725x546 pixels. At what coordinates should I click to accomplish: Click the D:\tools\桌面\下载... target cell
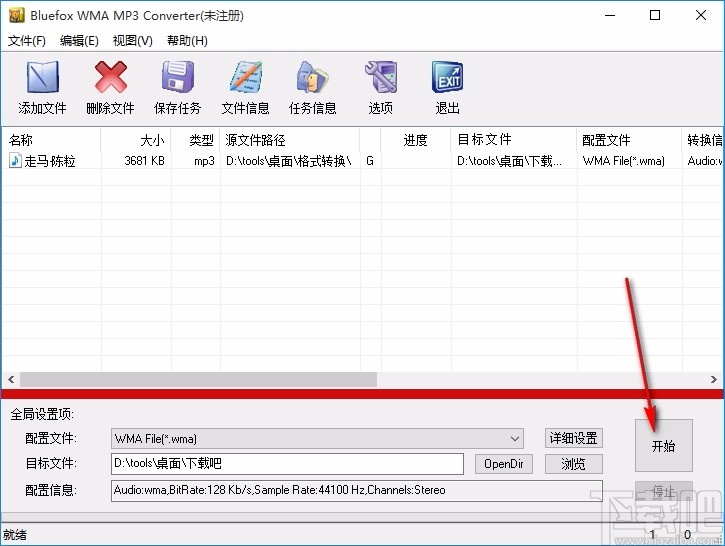click(x=509, y=161)
